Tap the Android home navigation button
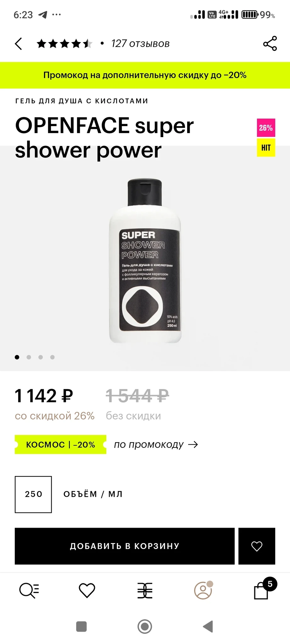This screenshot has height=644, width=290. [145, 627]
